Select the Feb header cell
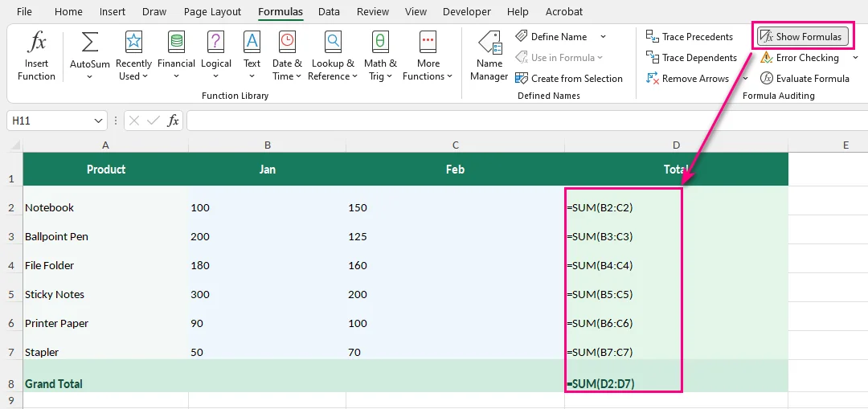 456,169
